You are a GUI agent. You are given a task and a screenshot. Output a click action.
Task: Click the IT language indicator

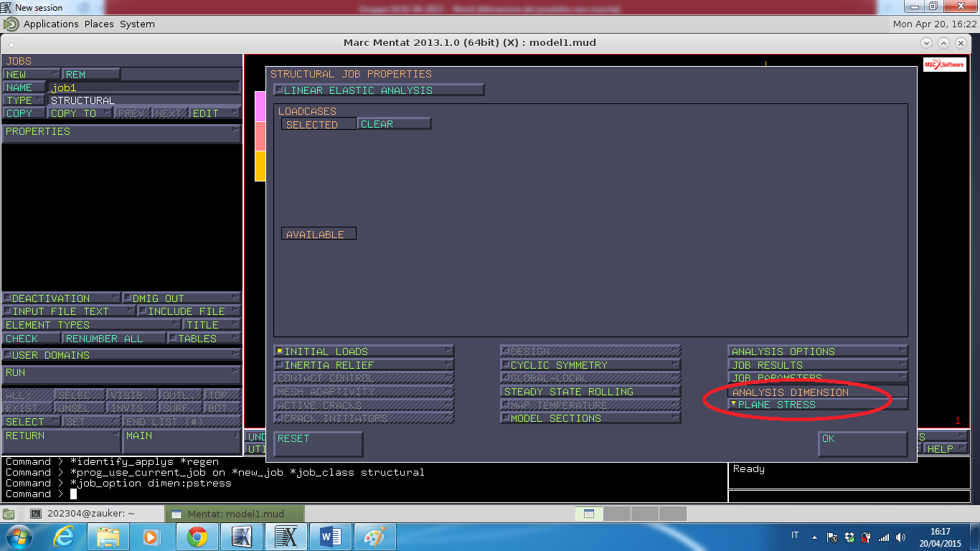coord(795,536)
